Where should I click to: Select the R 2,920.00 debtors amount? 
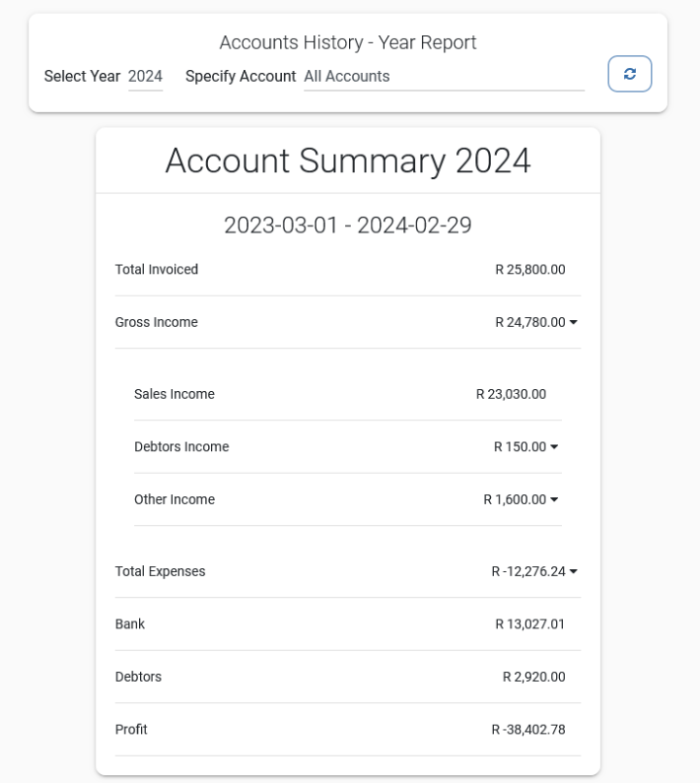(x=534, y=676)
